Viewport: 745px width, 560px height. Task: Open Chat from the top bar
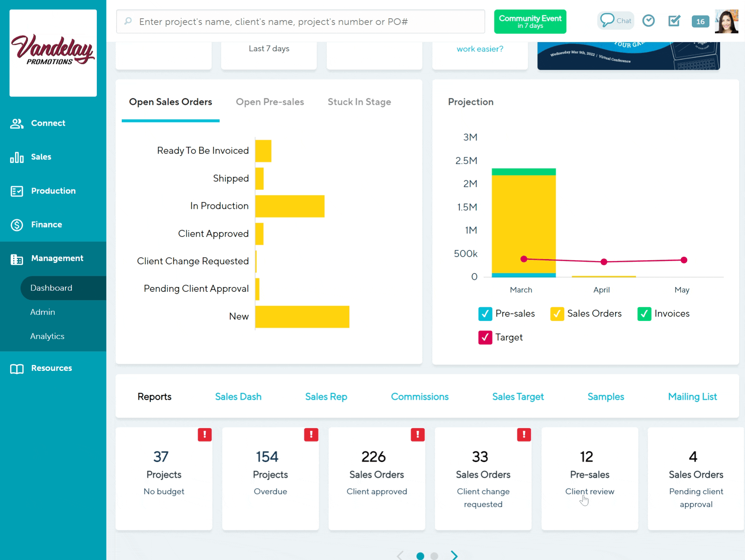[616, 21]
